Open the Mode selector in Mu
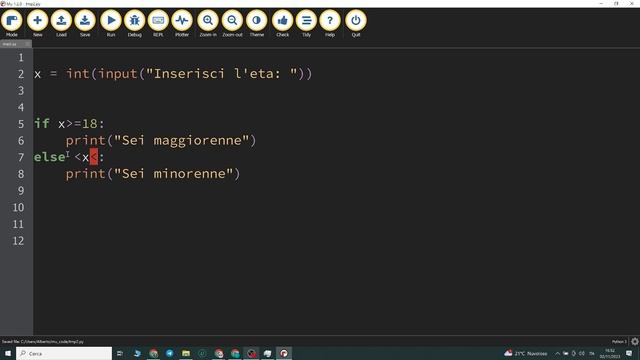Image resolution: width=640 pixels, height=360 pixels. (x=12, y=24)
